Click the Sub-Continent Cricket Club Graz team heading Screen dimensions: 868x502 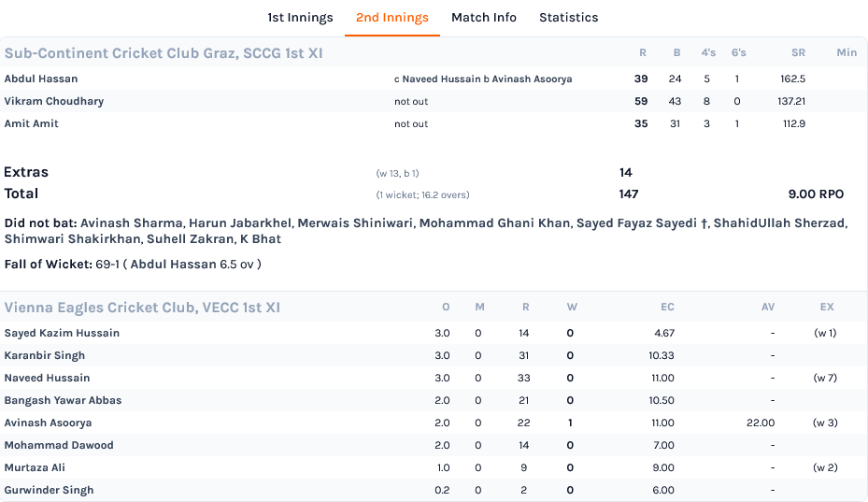[164, 53]
